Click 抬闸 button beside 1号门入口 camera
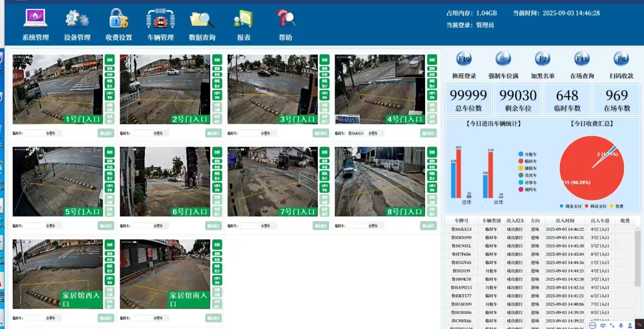 click(x=110, y=59)
